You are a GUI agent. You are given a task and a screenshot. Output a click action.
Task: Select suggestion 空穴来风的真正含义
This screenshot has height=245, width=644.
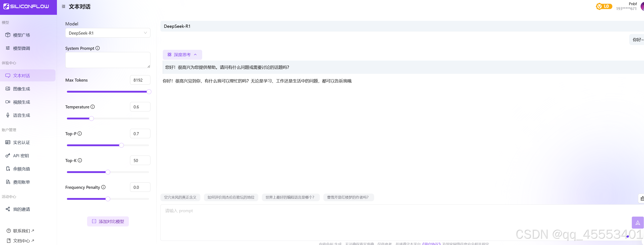pyautogui.click(x=180, y=197)
